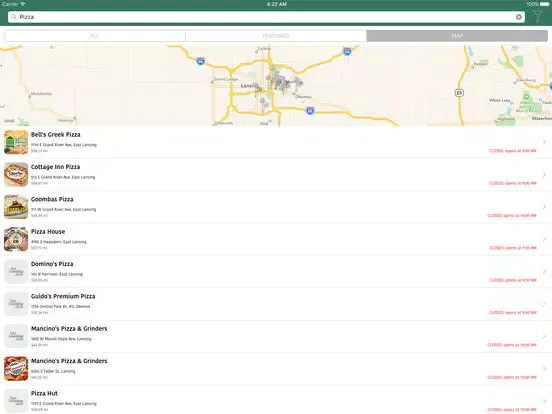This screenshot has width=552, height=414.
Task: Switch to the ALL tab
Action: point(95,36)
